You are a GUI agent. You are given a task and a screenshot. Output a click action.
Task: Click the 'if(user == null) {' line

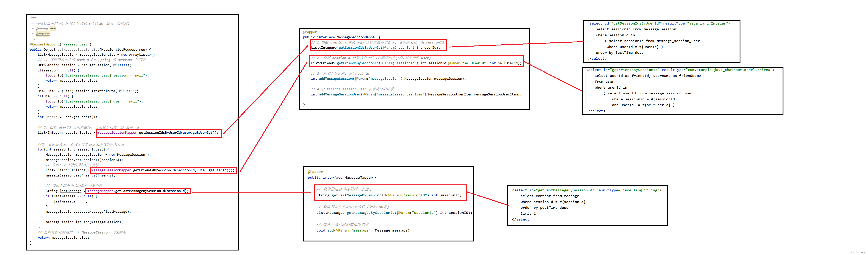coord(55,96)
